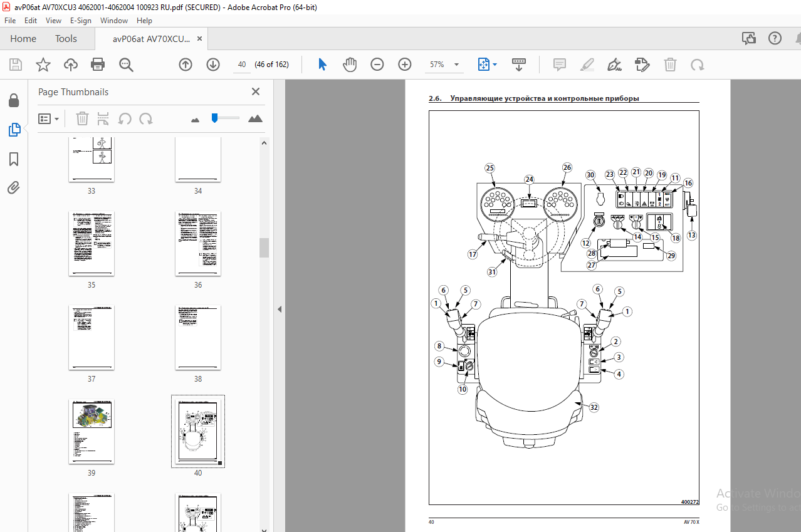This screenshot has height=532, width=801.
Task: Print the document
Action: point(98,65)
